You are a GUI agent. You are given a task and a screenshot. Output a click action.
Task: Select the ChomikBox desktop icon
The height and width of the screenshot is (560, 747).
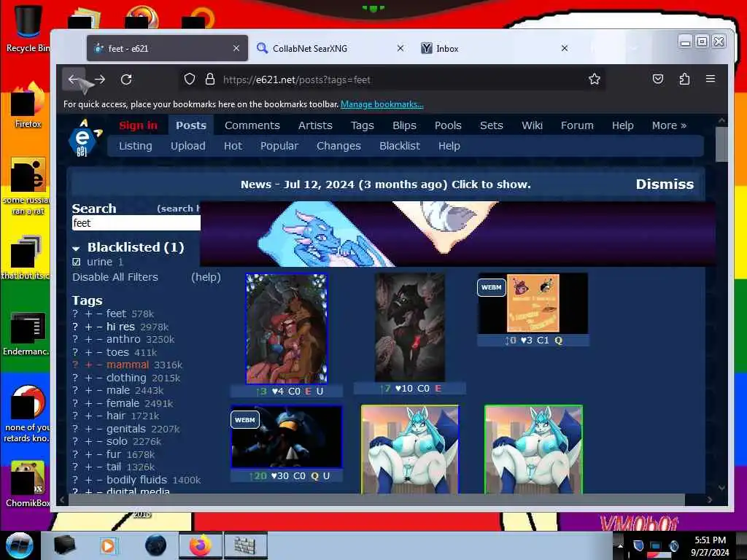[x=28, y=484]
